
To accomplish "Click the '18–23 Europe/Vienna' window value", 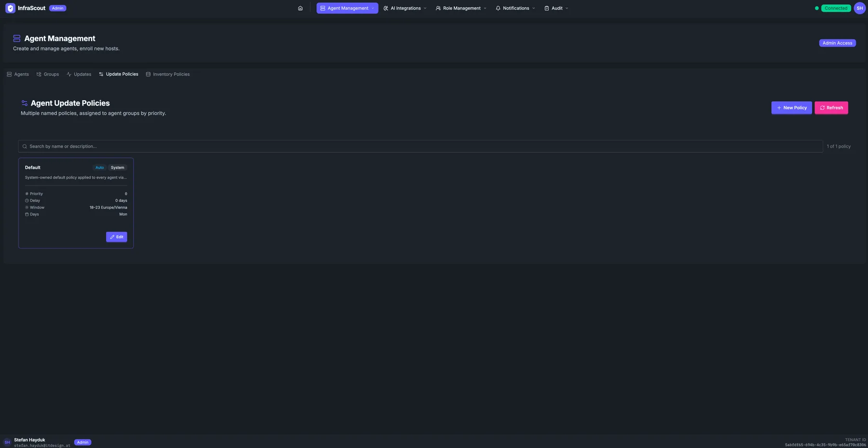I will [x=108, y=208].
